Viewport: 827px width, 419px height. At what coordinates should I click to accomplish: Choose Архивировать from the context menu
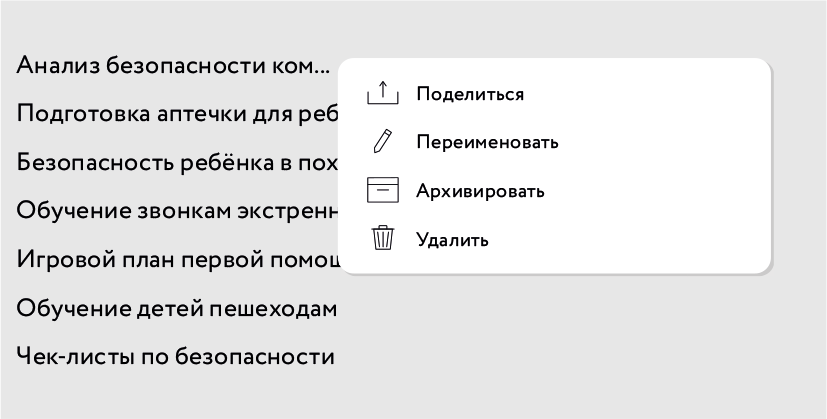coord(480,190)
